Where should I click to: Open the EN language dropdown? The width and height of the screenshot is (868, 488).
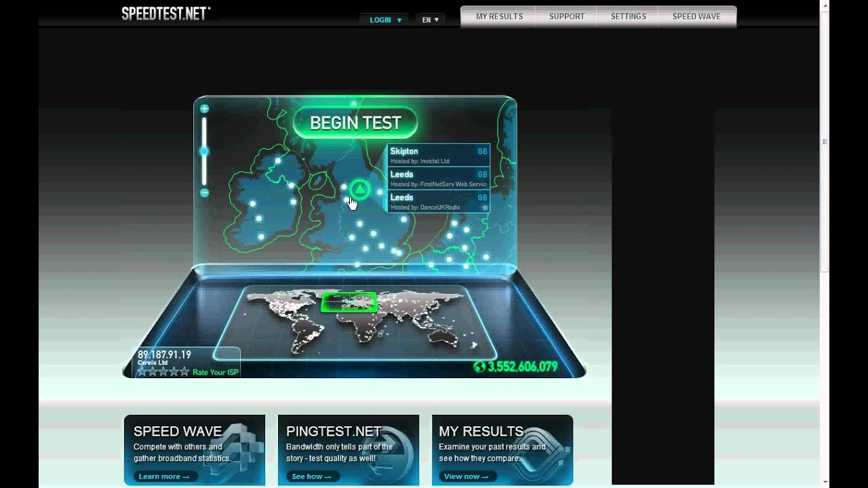point(430,20)
